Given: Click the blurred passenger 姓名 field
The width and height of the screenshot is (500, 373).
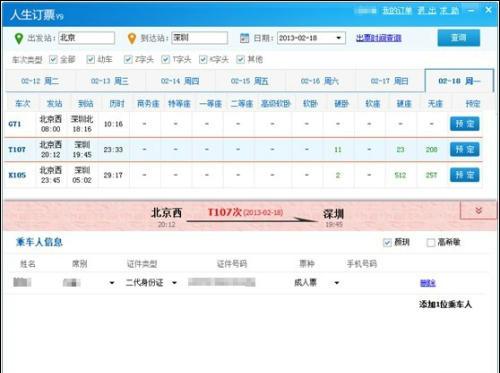Looking at the screenshot, I should 22,282.
